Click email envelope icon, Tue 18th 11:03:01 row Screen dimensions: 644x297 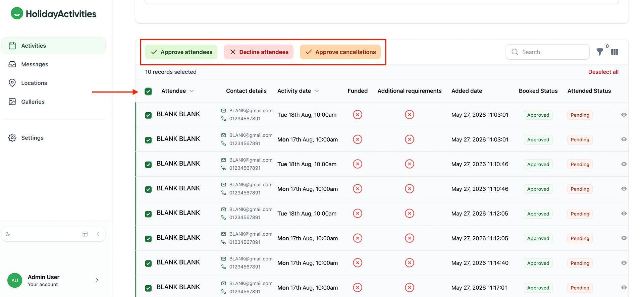(x=224, y=111)
